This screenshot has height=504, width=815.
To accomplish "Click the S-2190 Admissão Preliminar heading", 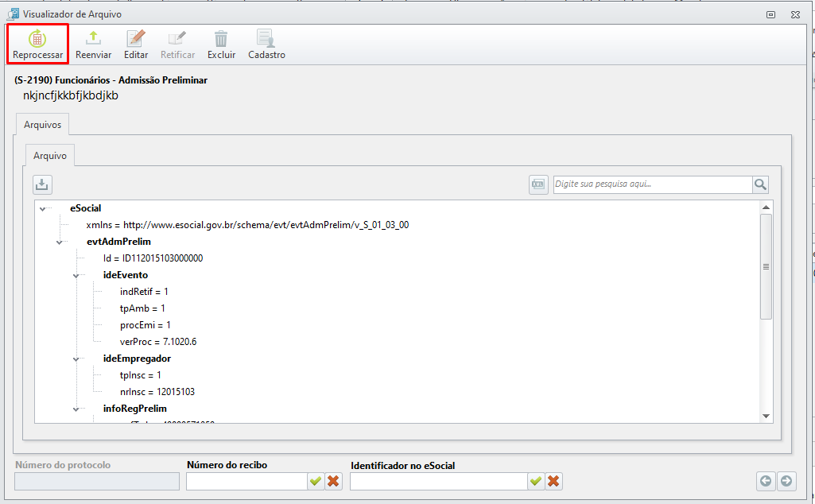I will click(x=111, y=80).
